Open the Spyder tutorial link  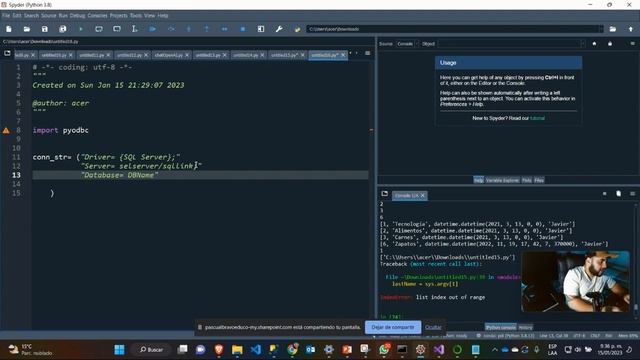point(537,118)
